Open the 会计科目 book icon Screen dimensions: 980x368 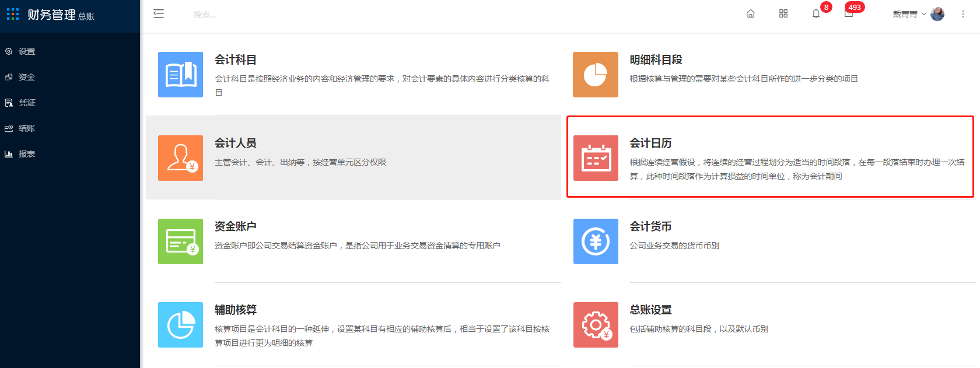180,75
